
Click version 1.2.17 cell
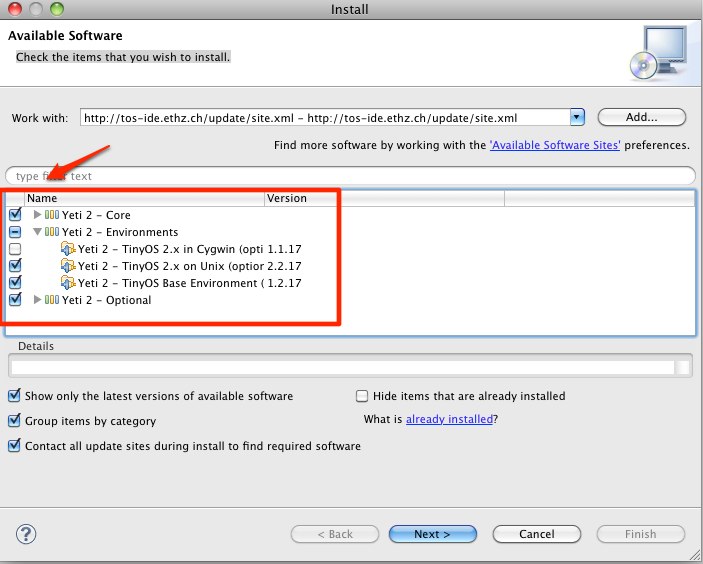(x=284, y=283)
